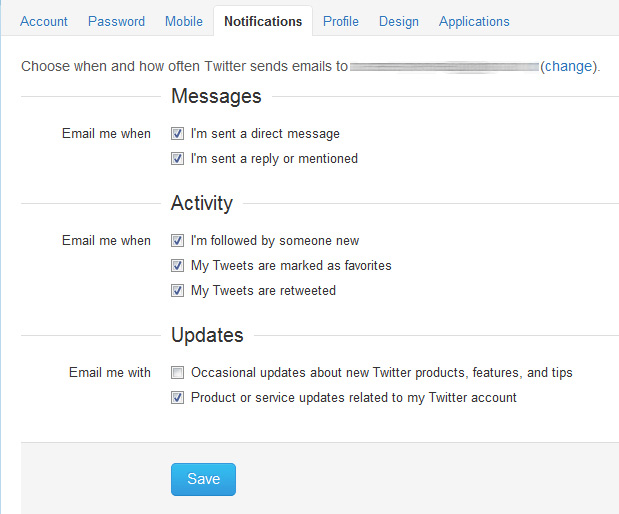The image size is (619, 514).
Task: Click the "Messages" section heading
Action: point(216,96)
